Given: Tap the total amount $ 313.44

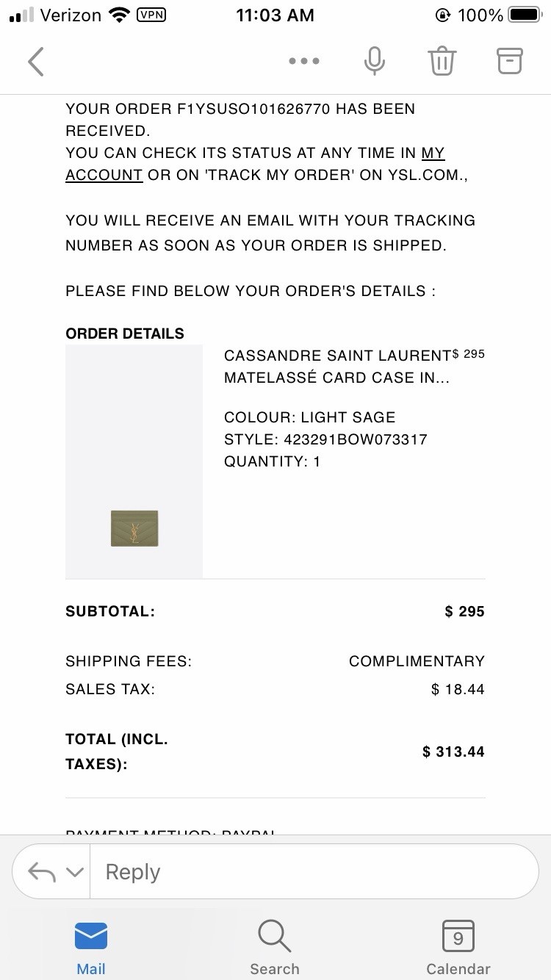Looking at the screenshot, I should (453, 752).
